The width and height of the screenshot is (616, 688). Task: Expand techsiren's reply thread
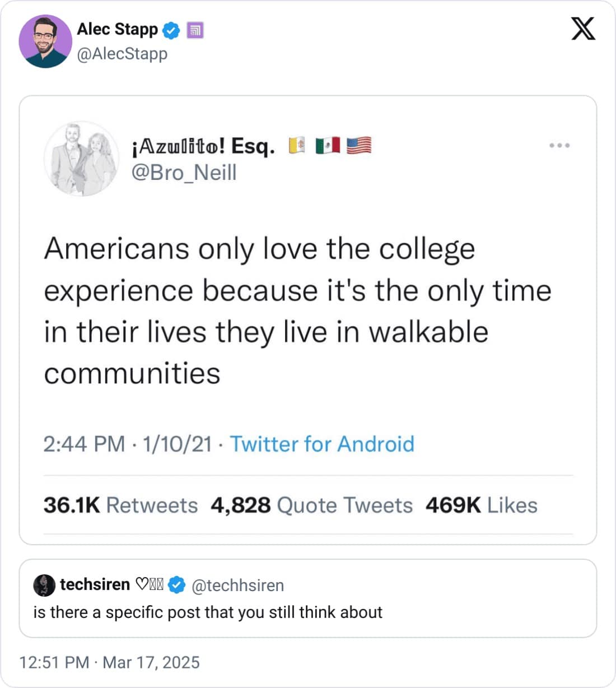pos(209,612)
